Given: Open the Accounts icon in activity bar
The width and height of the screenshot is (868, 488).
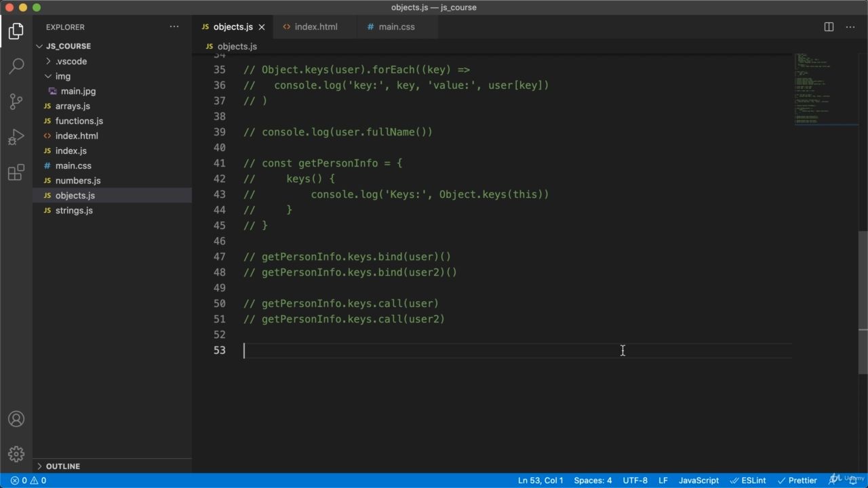Looking at the screenshot, I should pyautogui.click(x=16, y=419).
